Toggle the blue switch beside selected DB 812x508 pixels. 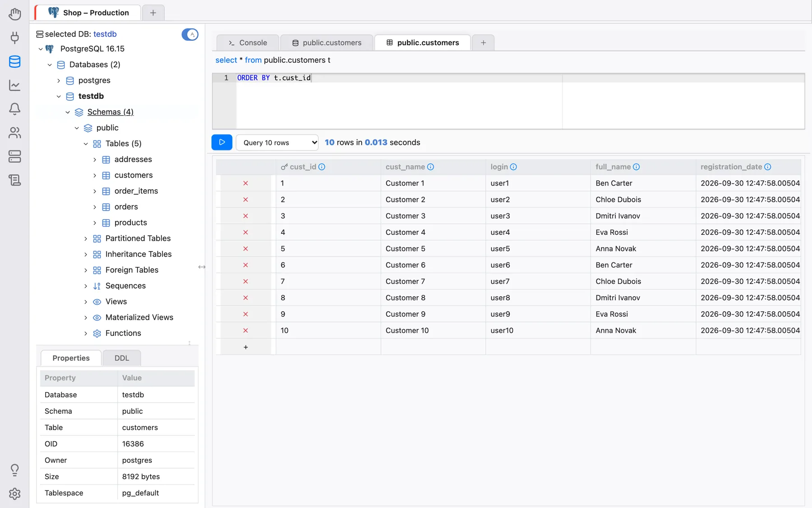(190, 34)
